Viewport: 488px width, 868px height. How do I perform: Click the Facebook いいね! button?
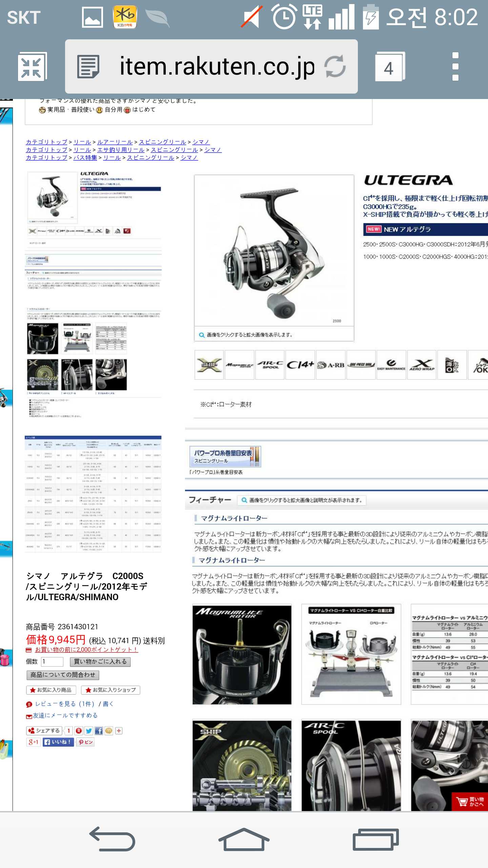click(x=58, y=742)
